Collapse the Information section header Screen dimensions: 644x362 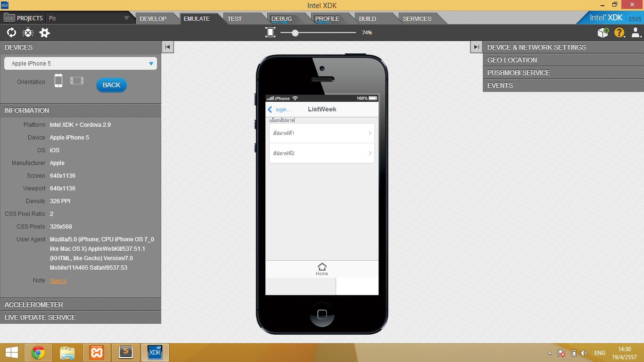click(x=81, y=110)
